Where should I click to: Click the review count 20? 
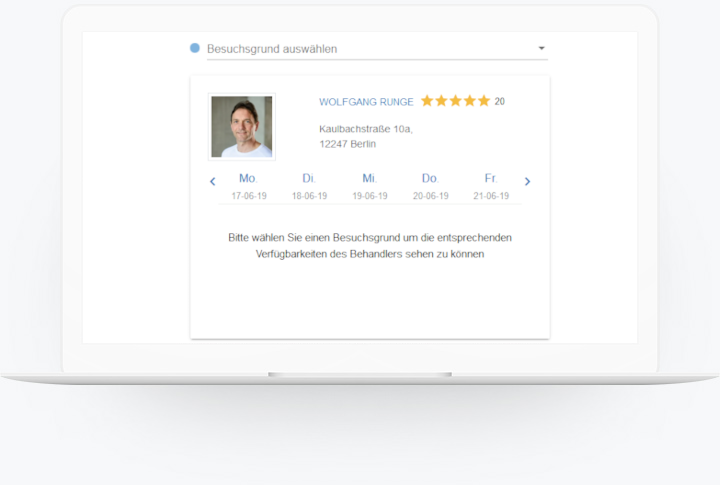(x=500, y=102)
